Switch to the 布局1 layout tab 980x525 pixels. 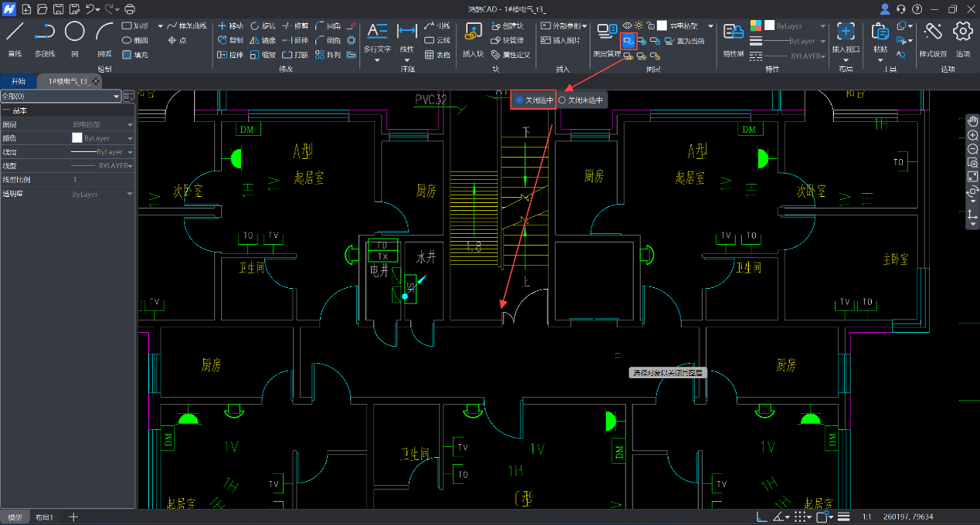click(x=45, y=517)
